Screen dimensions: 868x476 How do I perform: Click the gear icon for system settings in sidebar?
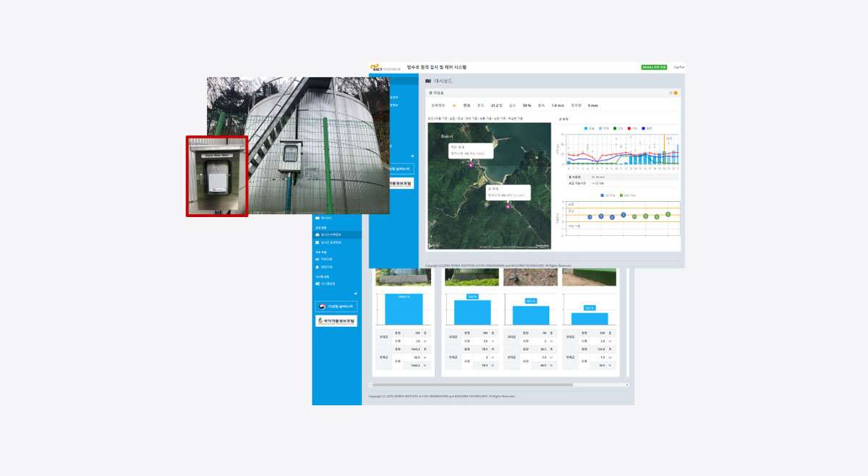(x=317, y=284)
